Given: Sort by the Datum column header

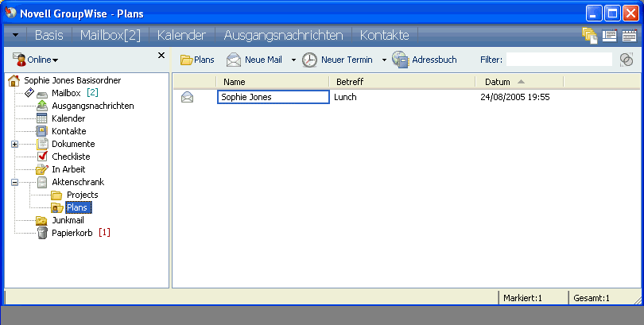Looking at the screenshot, I should coord(519,82).
